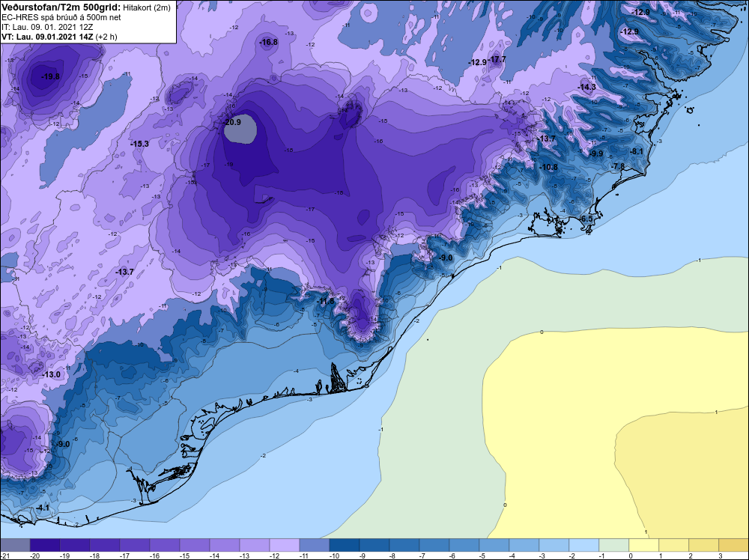Click the -14.3 temperature reading
The width and height of the screenshot is (749, 560).
tap(587, 87)
